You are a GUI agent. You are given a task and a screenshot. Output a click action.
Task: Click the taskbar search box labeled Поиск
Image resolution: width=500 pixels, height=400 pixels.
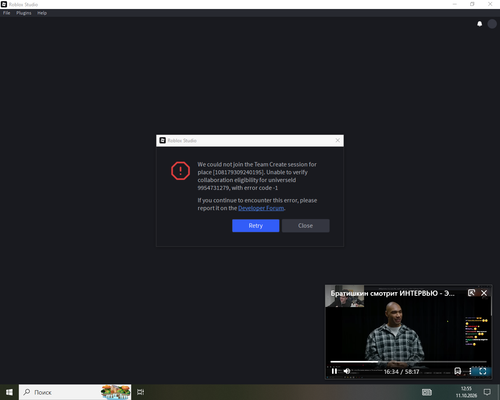point(75,392)
